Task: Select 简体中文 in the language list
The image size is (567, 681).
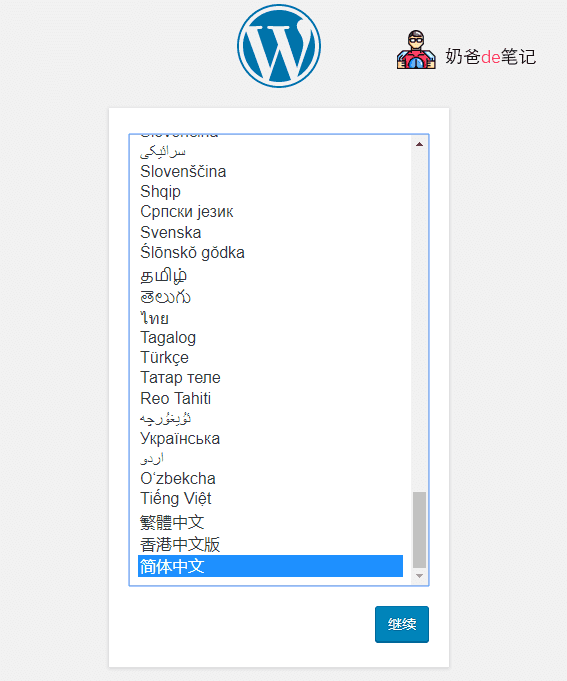Action: [x=270, y=566]
